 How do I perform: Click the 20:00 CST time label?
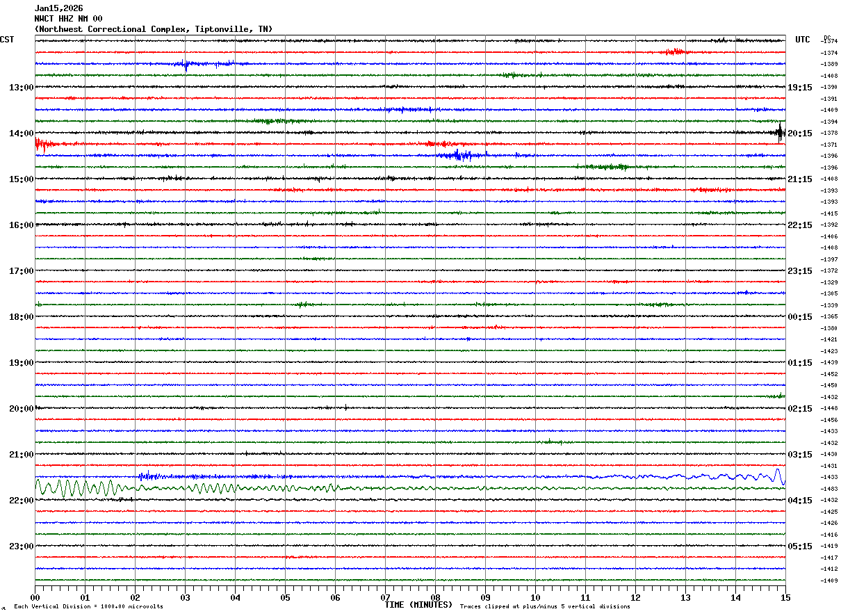pyautogui.click(x=22, y=409)
